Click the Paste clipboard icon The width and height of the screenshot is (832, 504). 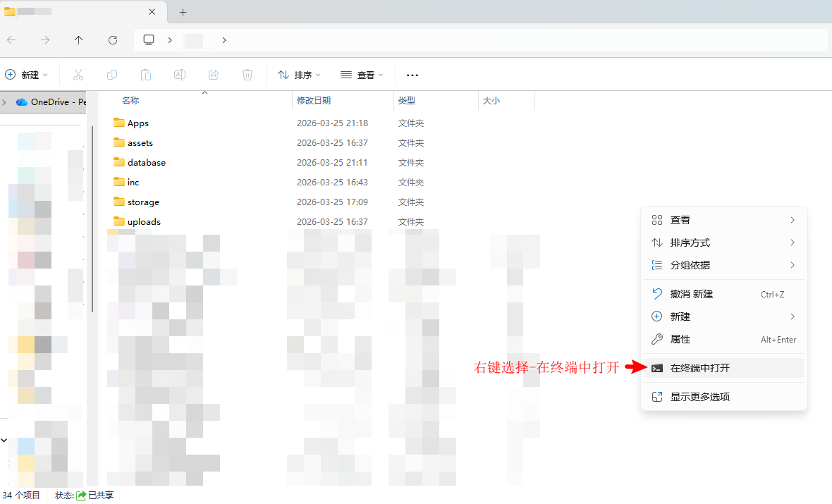pos(146,75)
